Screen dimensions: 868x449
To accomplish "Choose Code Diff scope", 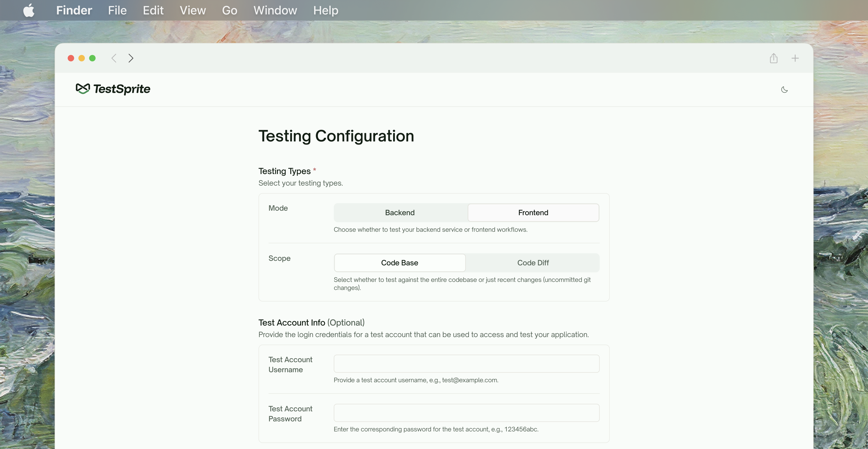I will [x=533, y=263].
